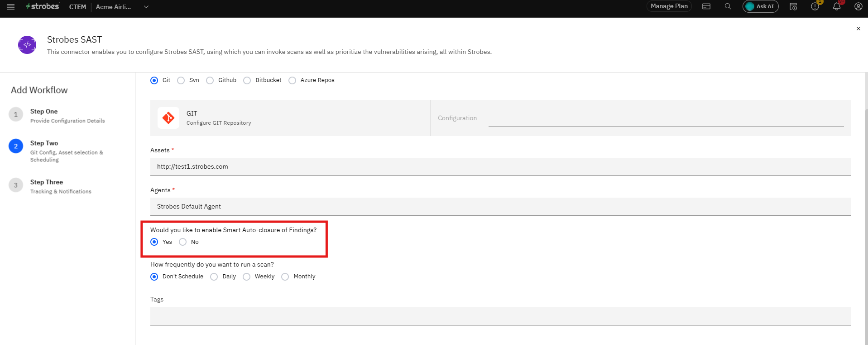Select Daily scan frequency
Image resolution: width=868 pixels, height=345 pixels.
tap(214, 277)
